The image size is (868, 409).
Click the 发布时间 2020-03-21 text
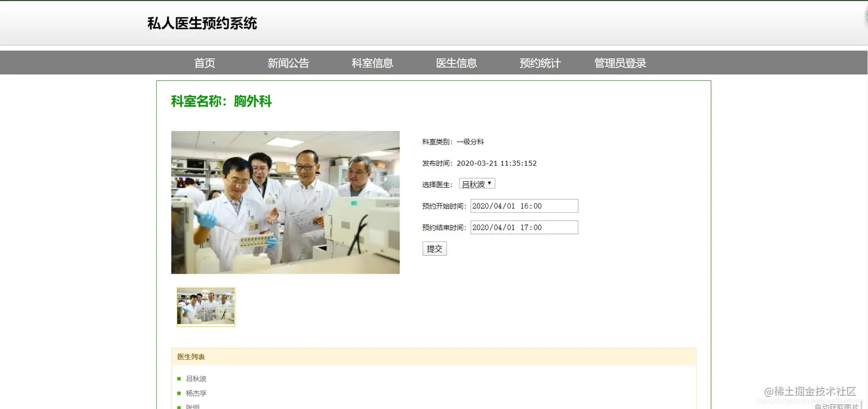479,163
